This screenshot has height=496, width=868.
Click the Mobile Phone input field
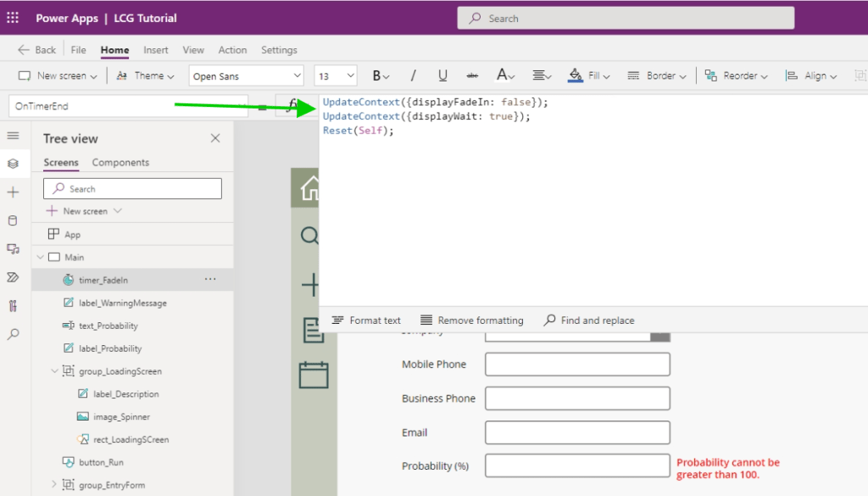577,365
